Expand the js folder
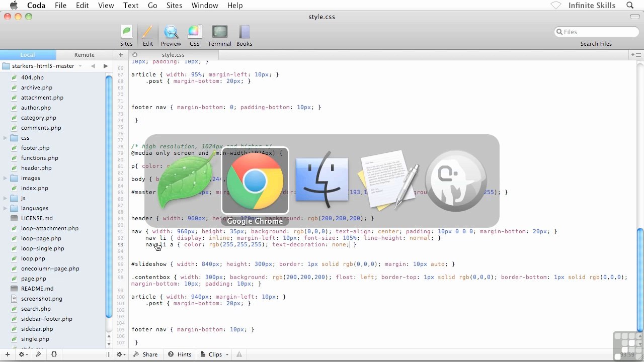Screen dimensions: 644x362 tap(6, 198)
